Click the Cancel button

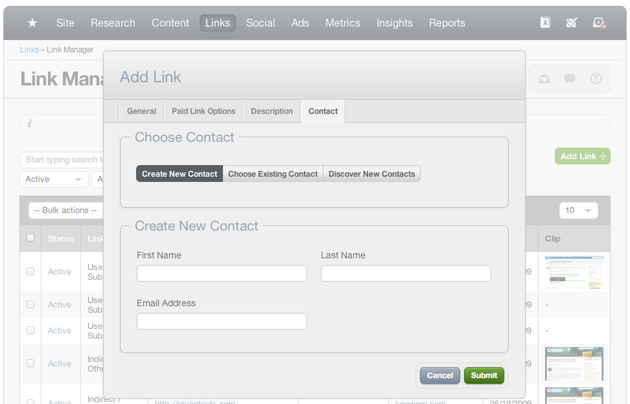440,375
